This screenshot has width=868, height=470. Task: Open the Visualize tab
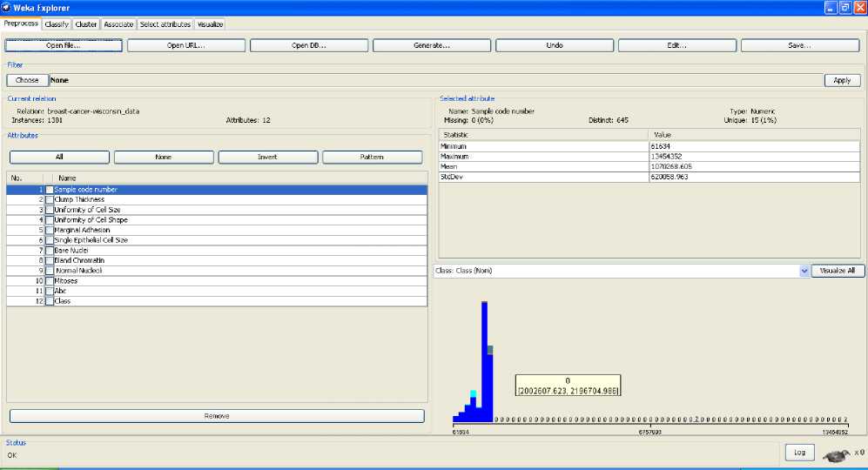(x=210, y=24)
